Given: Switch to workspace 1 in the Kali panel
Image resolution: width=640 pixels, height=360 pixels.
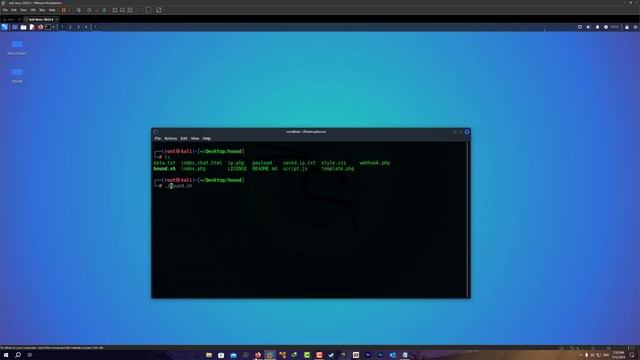Looking at the screenshot, I should 62,27.
